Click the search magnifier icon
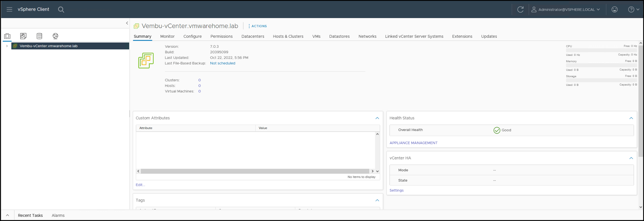 pos(61,10)
